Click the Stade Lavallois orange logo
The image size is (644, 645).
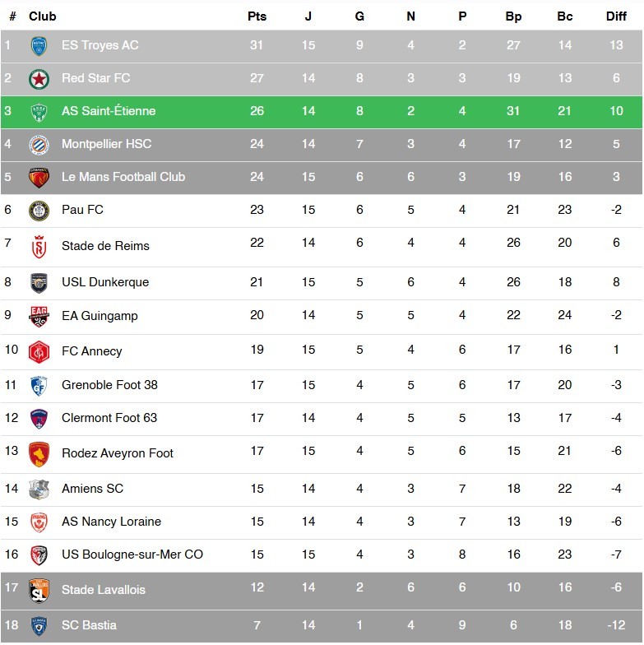click(x=39, y=590)
